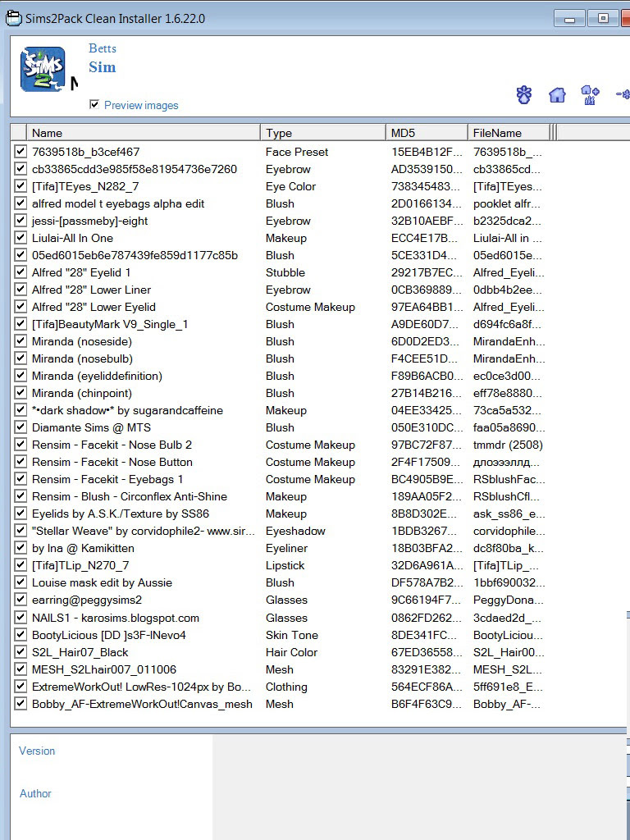The width and height of the screenshot is (630, 840).
Task: Sort the list by Name column header
Action: coord(144,133)
